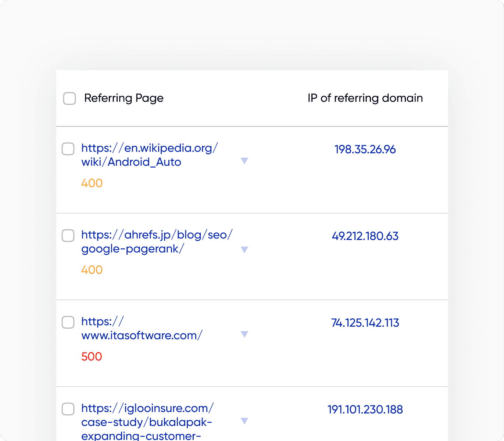The height and width of the screenshot is (441, 504).
Task: Select the iglooinsure.com row checkbox
Action: 68,409
